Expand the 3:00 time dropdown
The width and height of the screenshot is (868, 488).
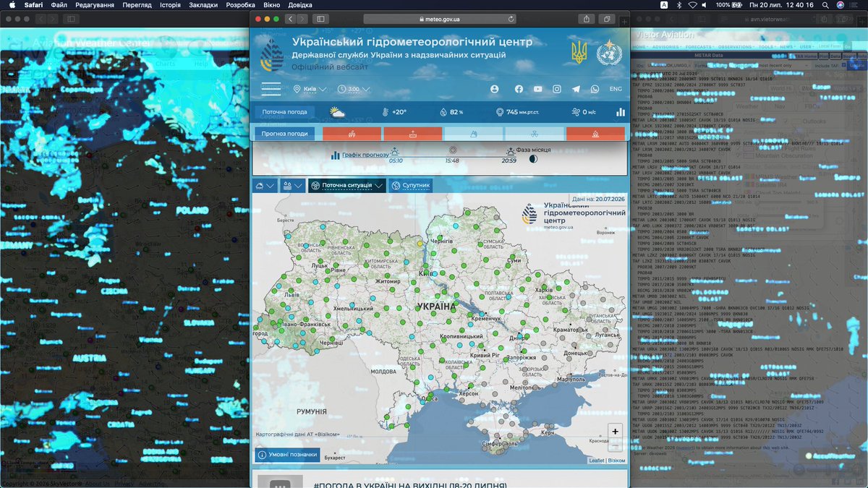click(354, 89)
